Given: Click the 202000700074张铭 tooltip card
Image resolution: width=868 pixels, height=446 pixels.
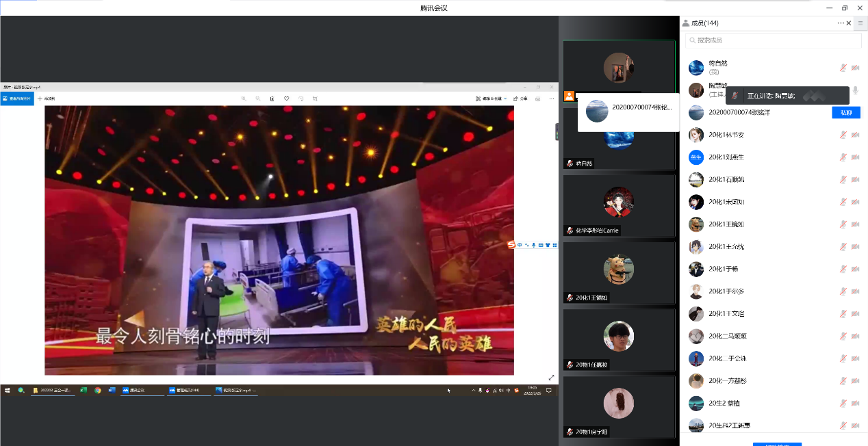Looking at the screenshot, I should point(628,112).
